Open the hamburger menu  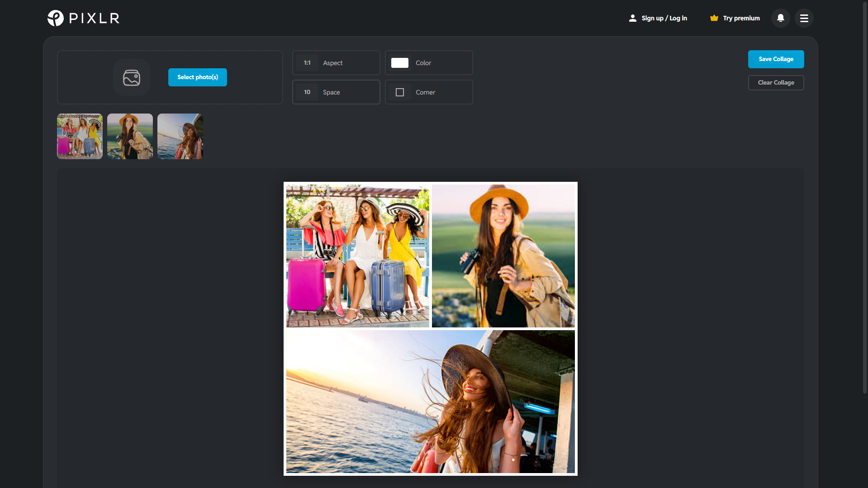coord(804,18)
